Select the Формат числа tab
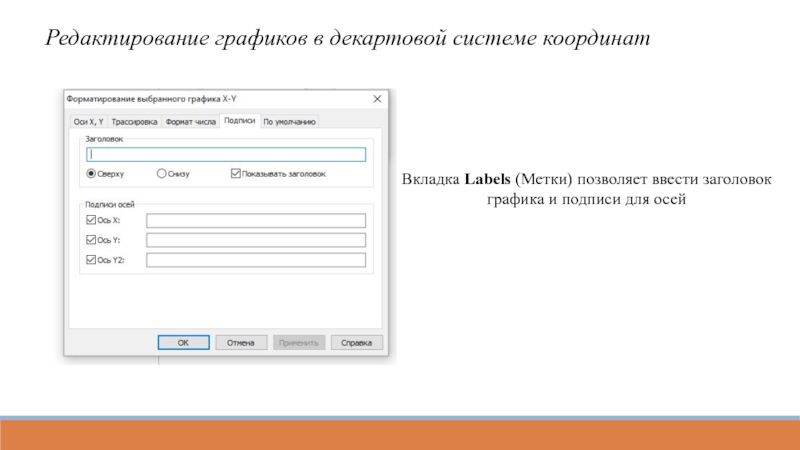The height and width of the screenshot is (450, 800). tap(192, 121)
